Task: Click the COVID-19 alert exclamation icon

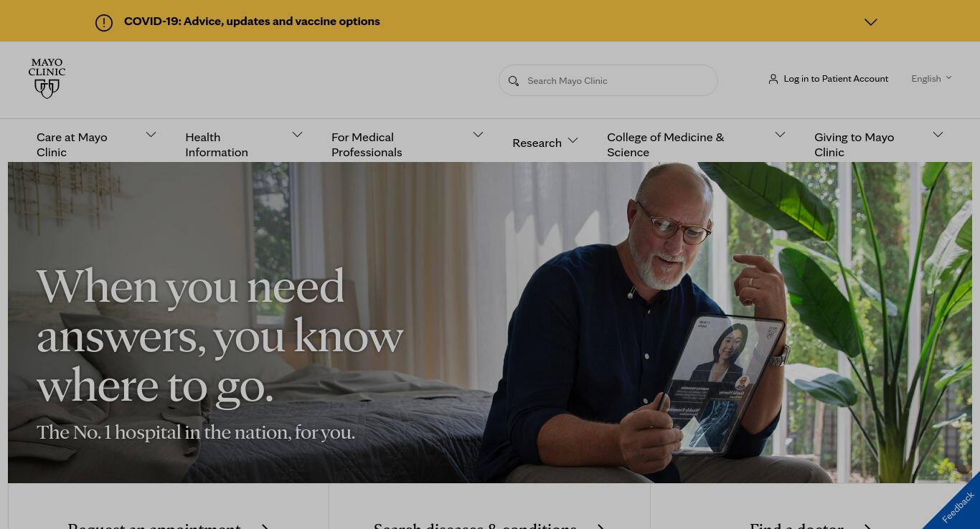Action: [x=104, y=23]
